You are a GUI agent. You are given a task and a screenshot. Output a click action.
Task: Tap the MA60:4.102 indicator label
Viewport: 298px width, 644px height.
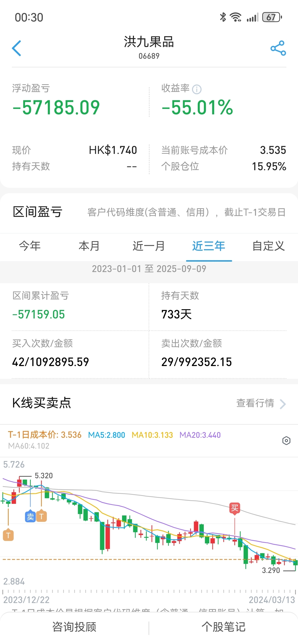(x=29, y=446)
